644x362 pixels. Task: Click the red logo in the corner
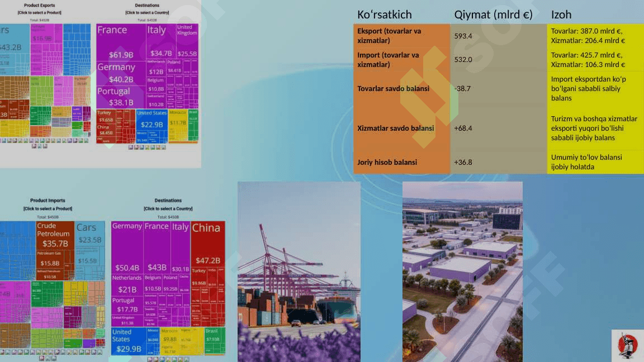(x=628, y=346)
